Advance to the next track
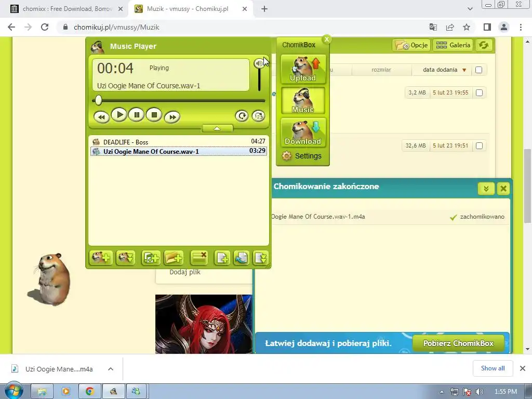 point(172,117)
